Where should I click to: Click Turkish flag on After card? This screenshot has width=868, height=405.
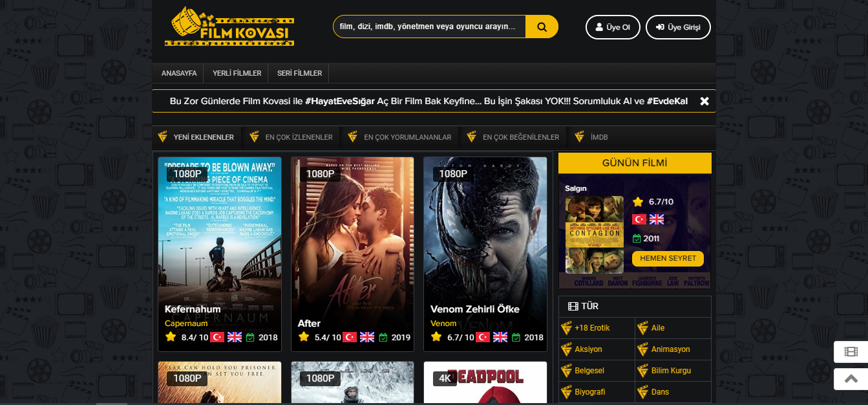[x=350, y=337]
